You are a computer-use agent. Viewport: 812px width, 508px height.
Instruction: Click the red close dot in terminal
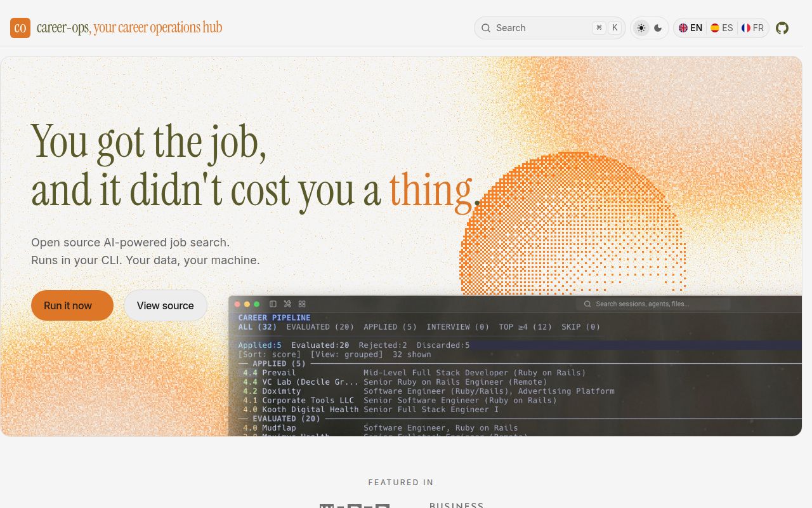tap(238, 304)
